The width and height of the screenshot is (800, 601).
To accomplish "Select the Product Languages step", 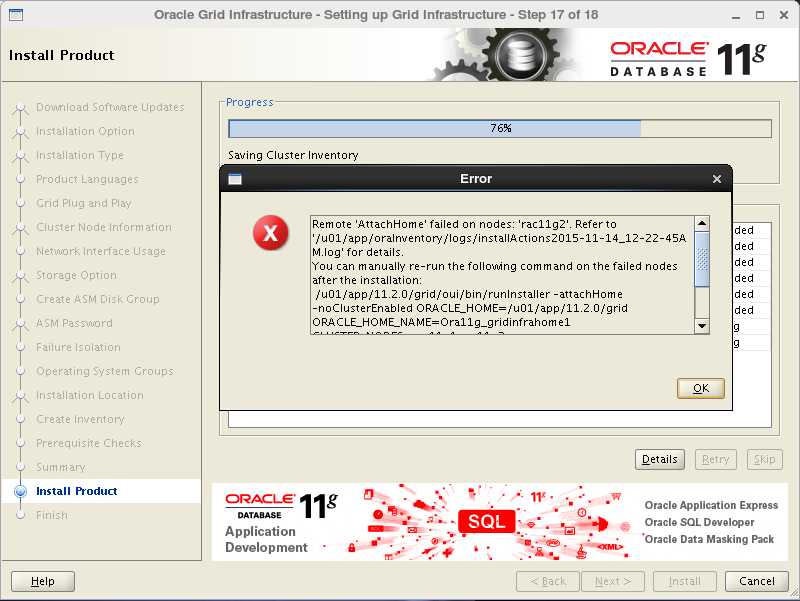I will pyautogui.click(x=87, y=179).
